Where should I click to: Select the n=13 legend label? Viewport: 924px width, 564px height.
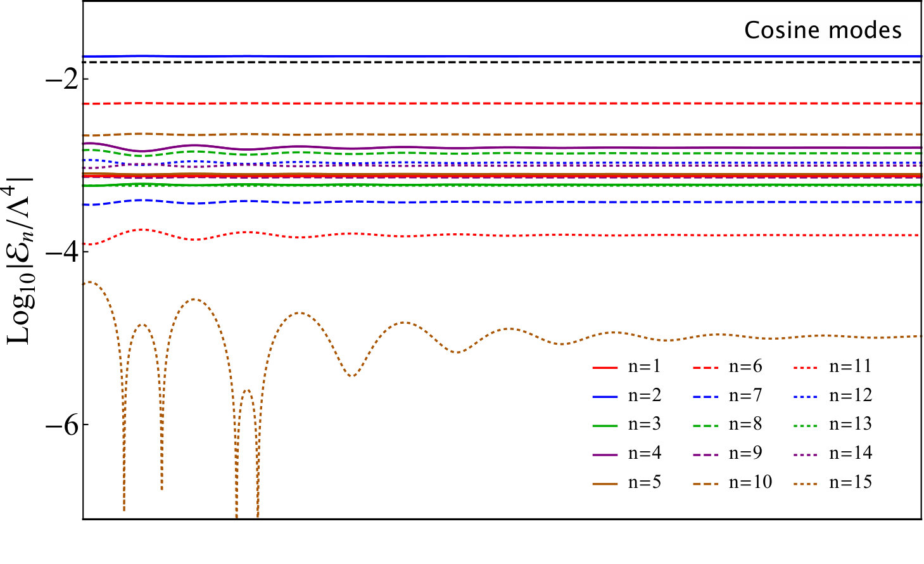coord(851,424)
